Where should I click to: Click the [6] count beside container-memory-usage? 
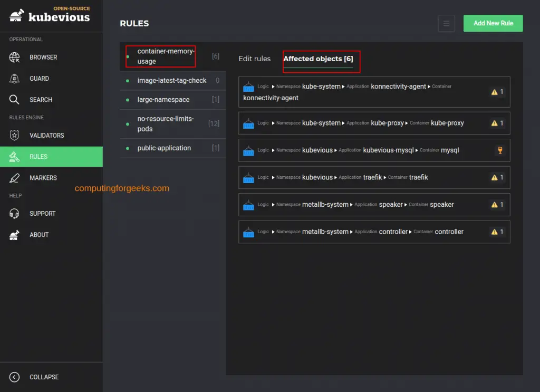(x=216, y=56)
